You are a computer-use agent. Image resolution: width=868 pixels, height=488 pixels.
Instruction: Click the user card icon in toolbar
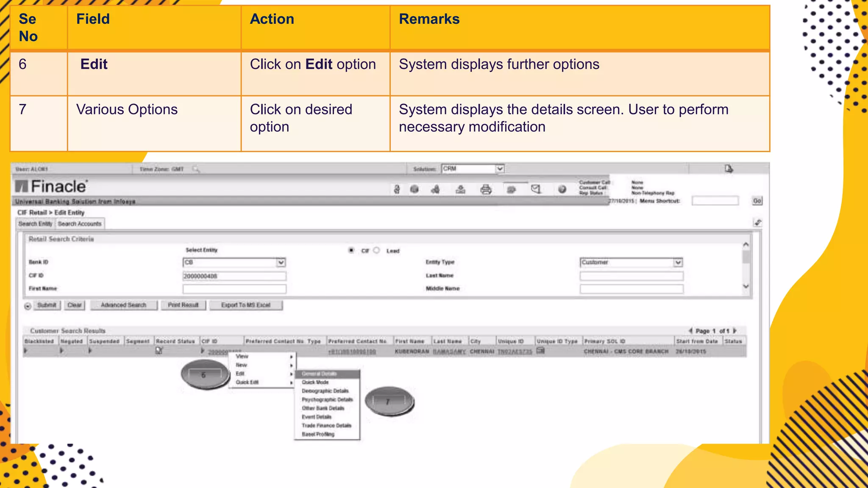(460, 189)
